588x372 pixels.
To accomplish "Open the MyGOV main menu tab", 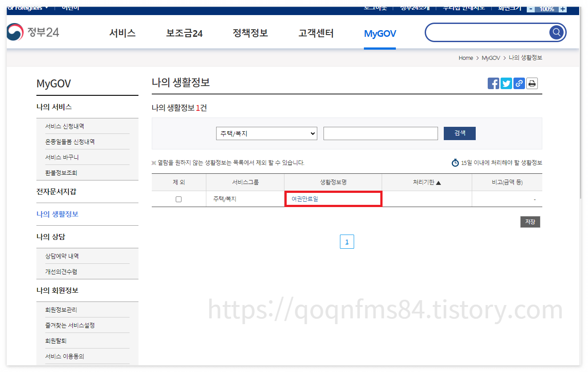I will (380, 34).
